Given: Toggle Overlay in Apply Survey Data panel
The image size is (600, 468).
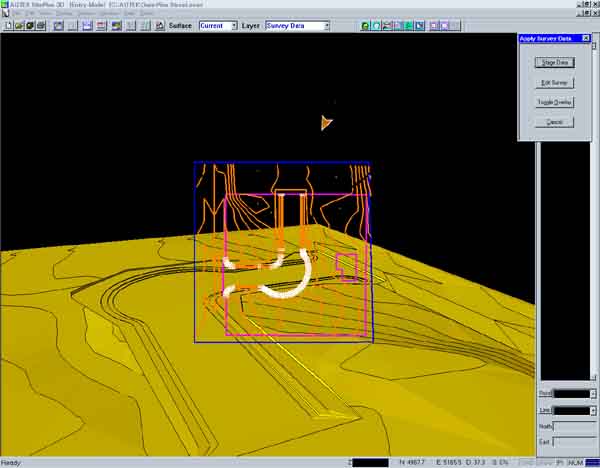Looking at the screenshot, I should coord(554,102).
